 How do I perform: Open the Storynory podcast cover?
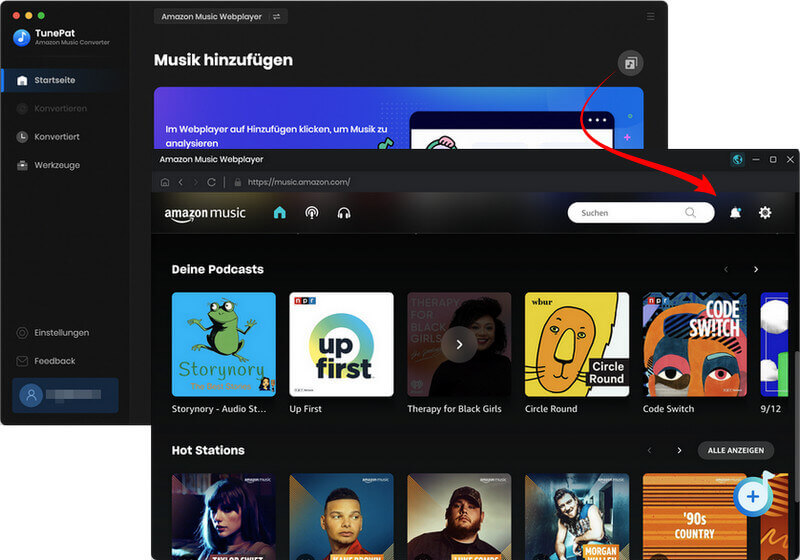pos(223,344)
